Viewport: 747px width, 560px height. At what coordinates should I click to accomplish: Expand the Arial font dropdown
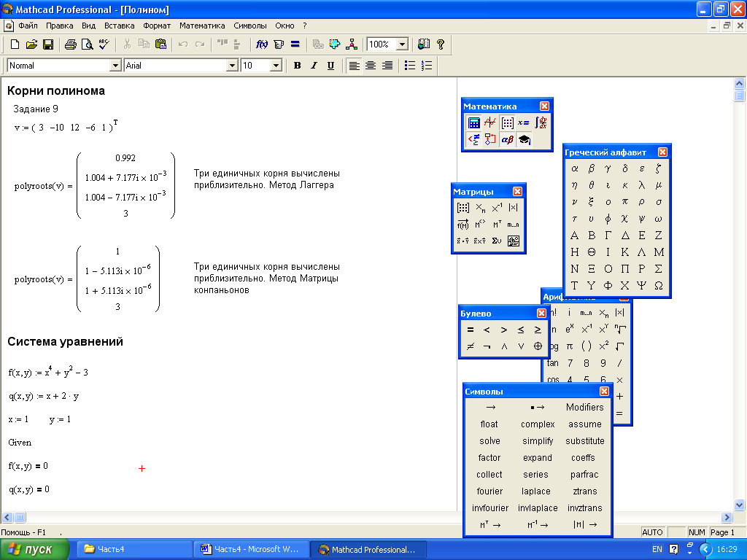pyautogui.click(x=232, y=66)
